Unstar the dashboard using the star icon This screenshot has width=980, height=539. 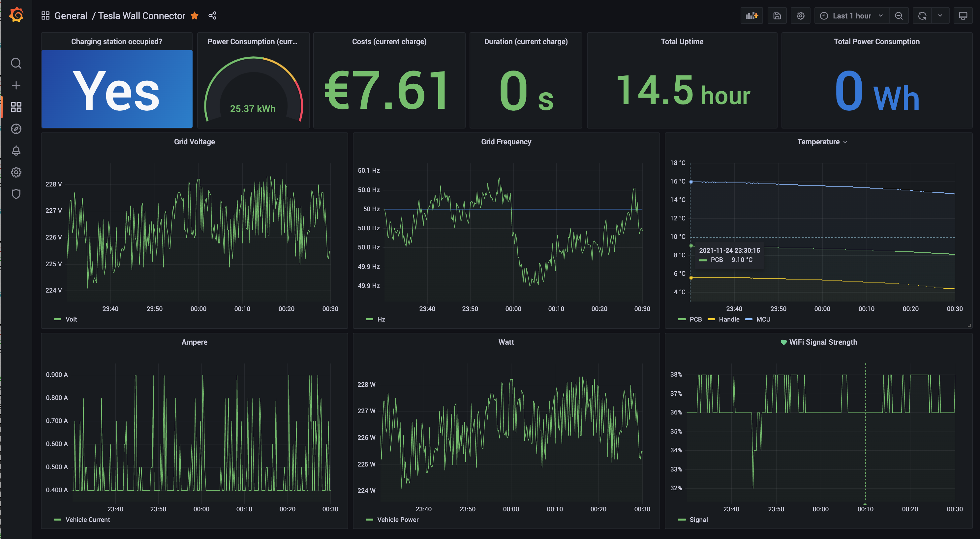click(195, 15)
